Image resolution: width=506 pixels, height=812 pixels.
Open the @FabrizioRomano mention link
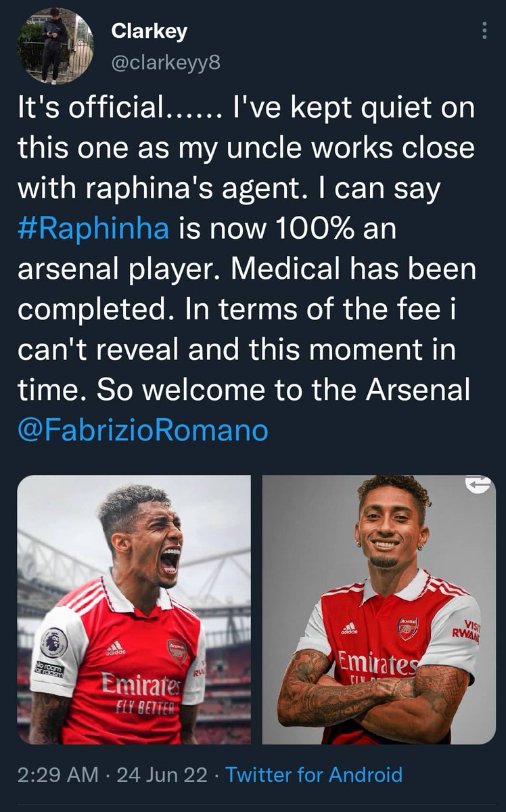[143, 429]
